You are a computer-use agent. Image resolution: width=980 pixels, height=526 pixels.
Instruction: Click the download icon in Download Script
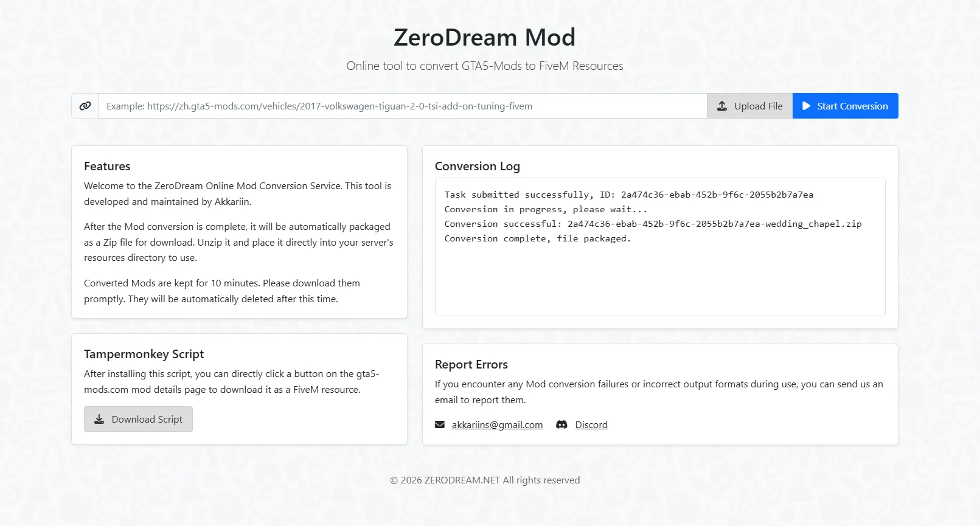coord(99,420)
